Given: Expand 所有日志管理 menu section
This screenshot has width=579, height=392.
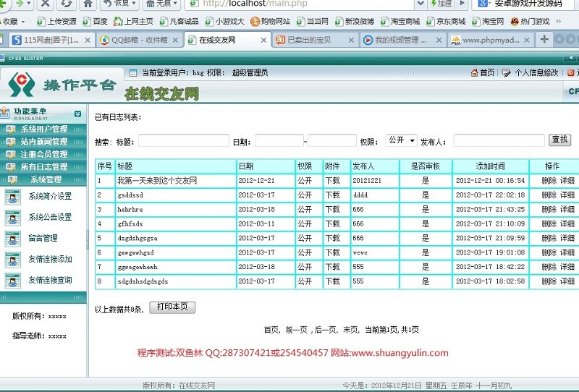Looking at the screenshot, I should coord(43,167).
